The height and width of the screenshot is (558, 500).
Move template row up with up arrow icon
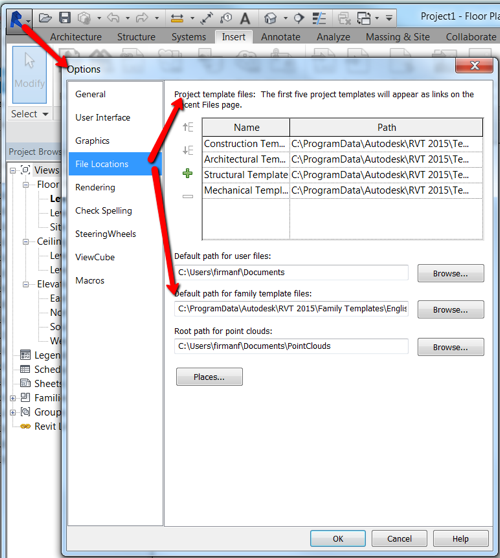[x=188, y=127]
